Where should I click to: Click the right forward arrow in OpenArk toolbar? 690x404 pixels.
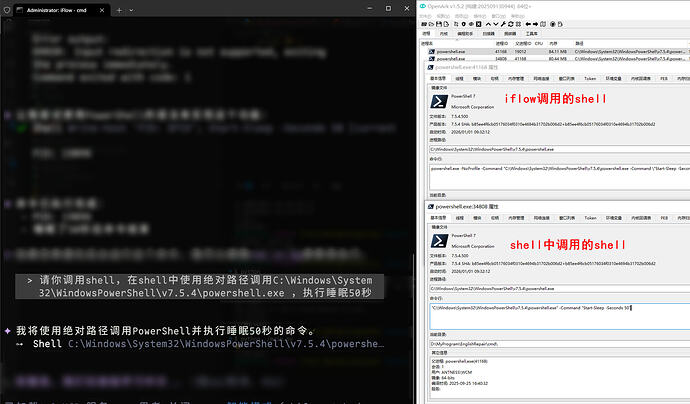(x=536, y=24)
